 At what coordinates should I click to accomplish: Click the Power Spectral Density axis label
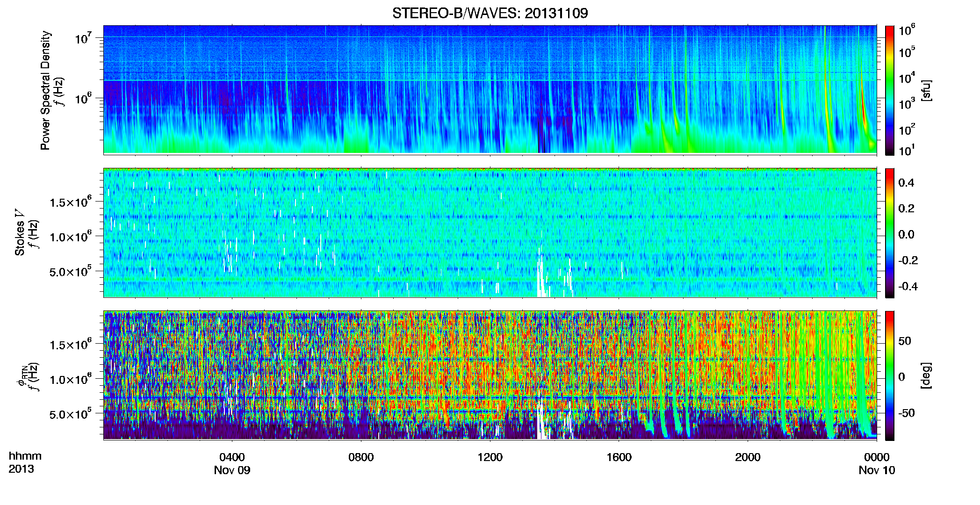click(45, 90)
